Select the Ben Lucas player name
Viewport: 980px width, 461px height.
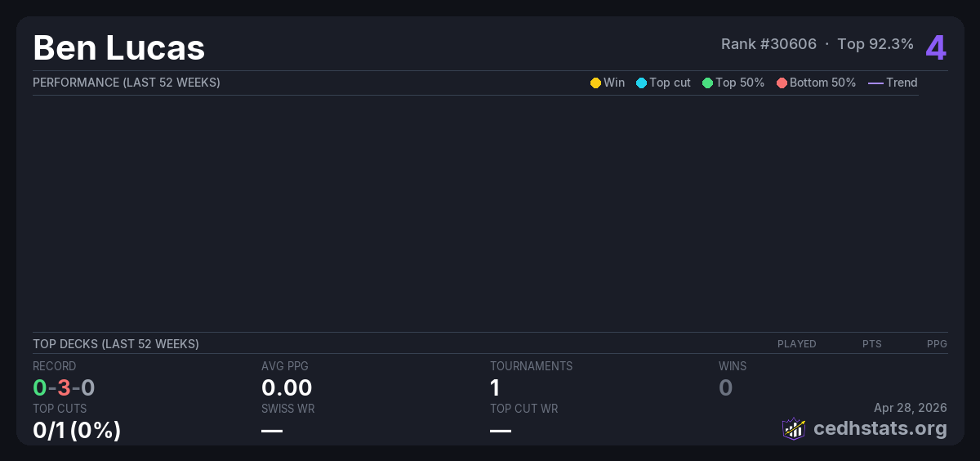pyautogui.click(x=118, y=47)
